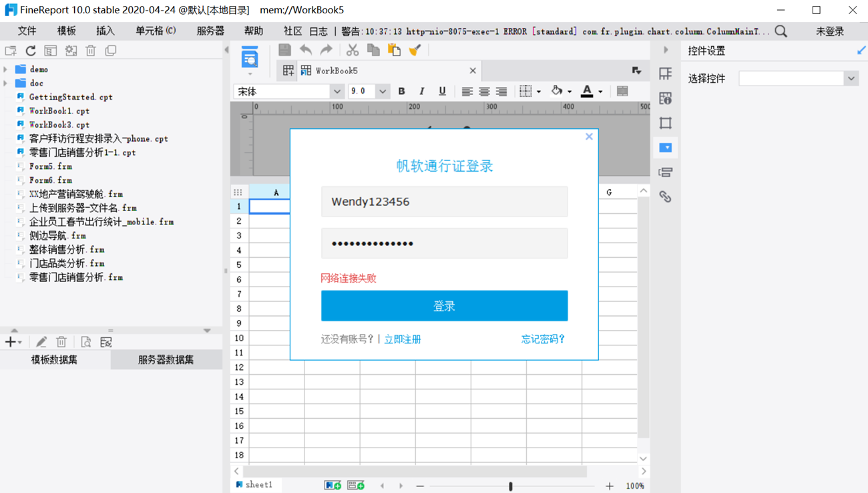Delete the selected template file
868x493 pixels.
click(91, 51)
